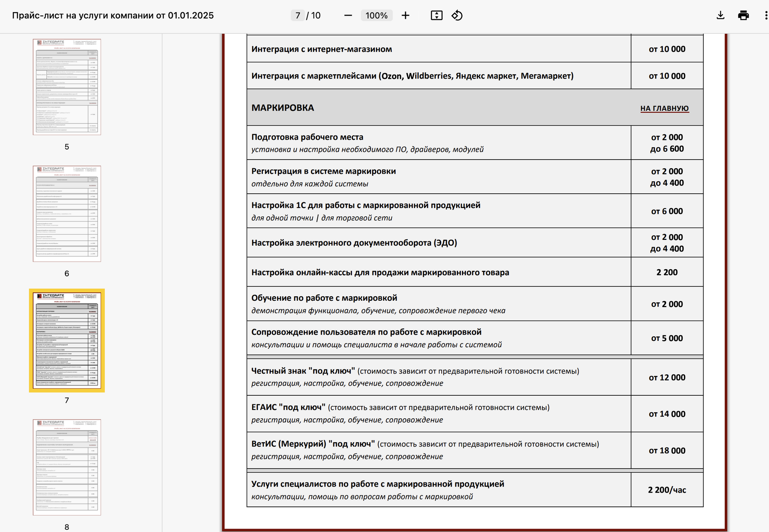Click the document title text

113,15
